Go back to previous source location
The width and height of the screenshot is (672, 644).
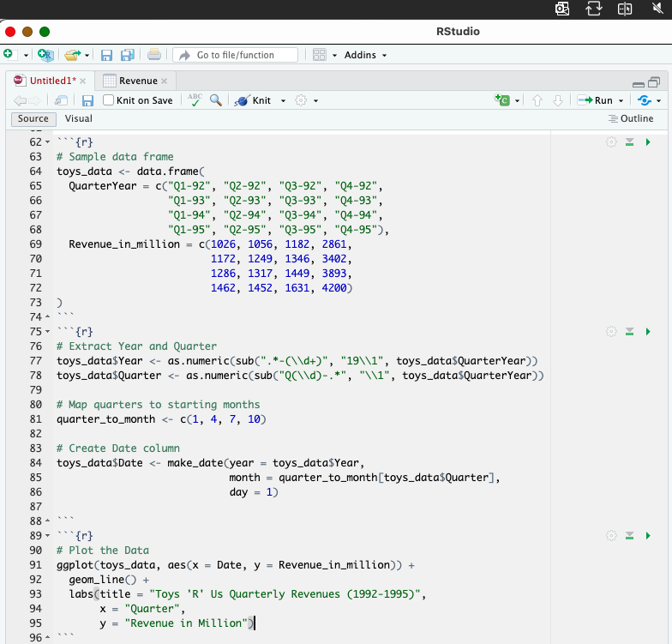21,101
